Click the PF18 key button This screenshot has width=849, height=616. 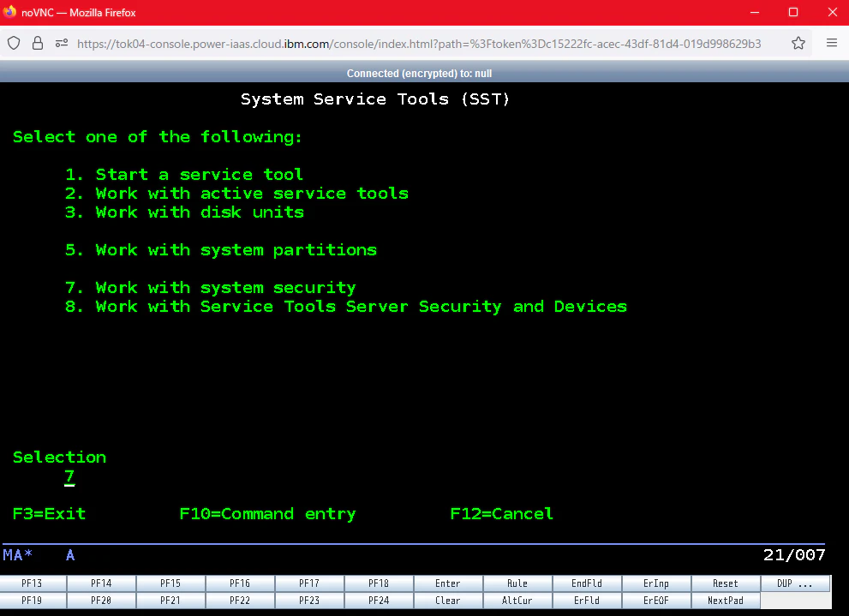click(x=379, y=583)
